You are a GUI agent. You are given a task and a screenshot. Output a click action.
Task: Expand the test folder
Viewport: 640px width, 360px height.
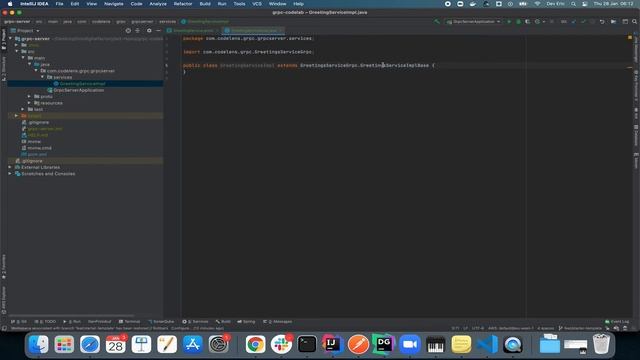(23, 109)
